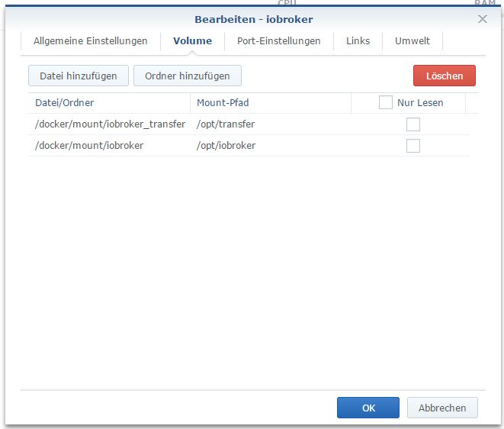The height and width of the screenshot is (429, 504).
Task: Enable read-only for /opt/iobroker row
Action: [413, 146]
